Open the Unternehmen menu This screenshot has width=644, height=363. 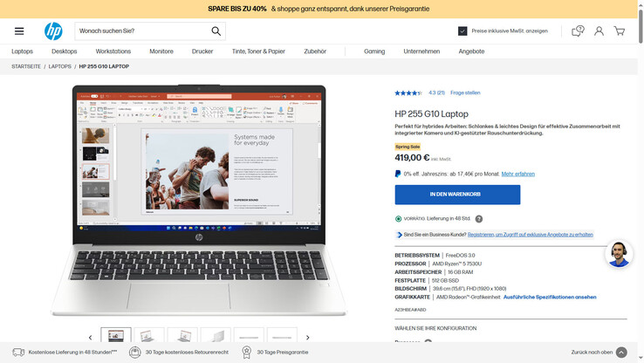coord(421,51)
